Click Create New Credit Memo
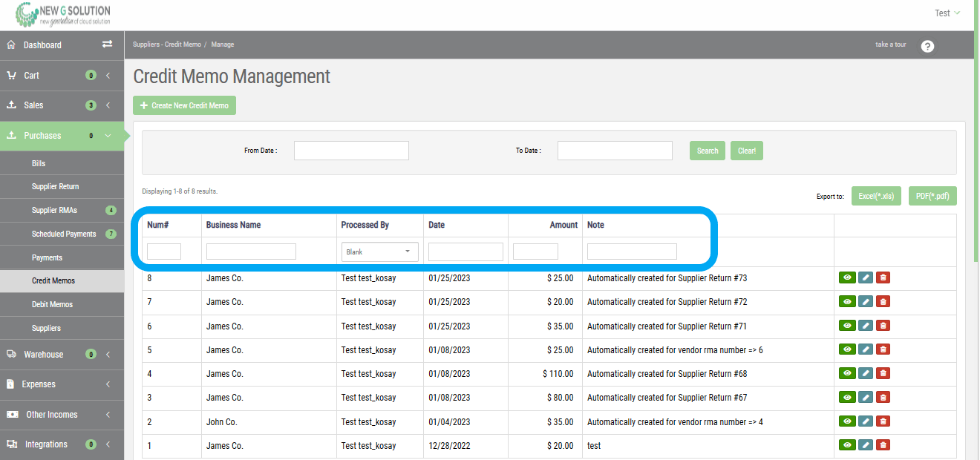 point(183,105)
